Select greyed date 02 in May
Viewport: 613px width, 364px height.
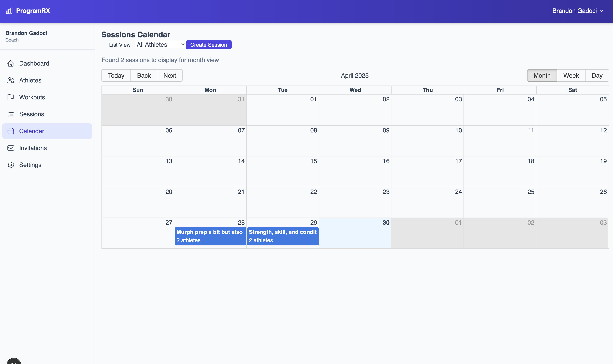pos(531,223)
